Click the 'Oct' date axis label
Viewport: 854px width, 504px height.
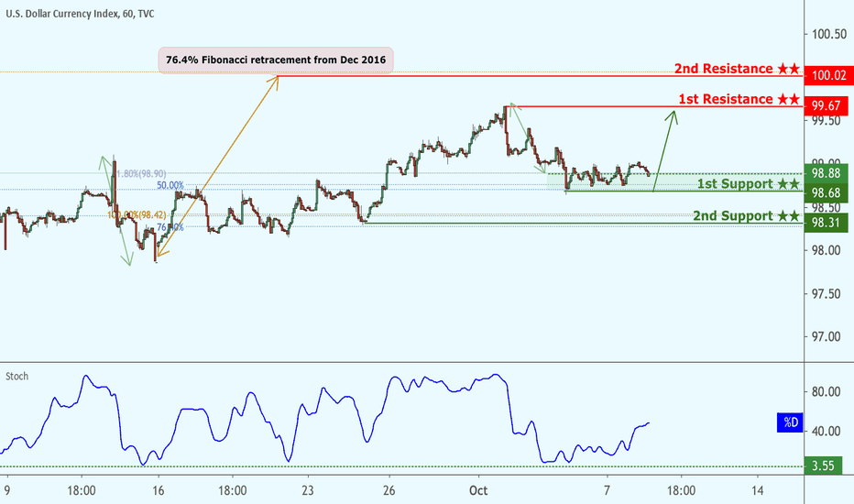tap(478, 491)
